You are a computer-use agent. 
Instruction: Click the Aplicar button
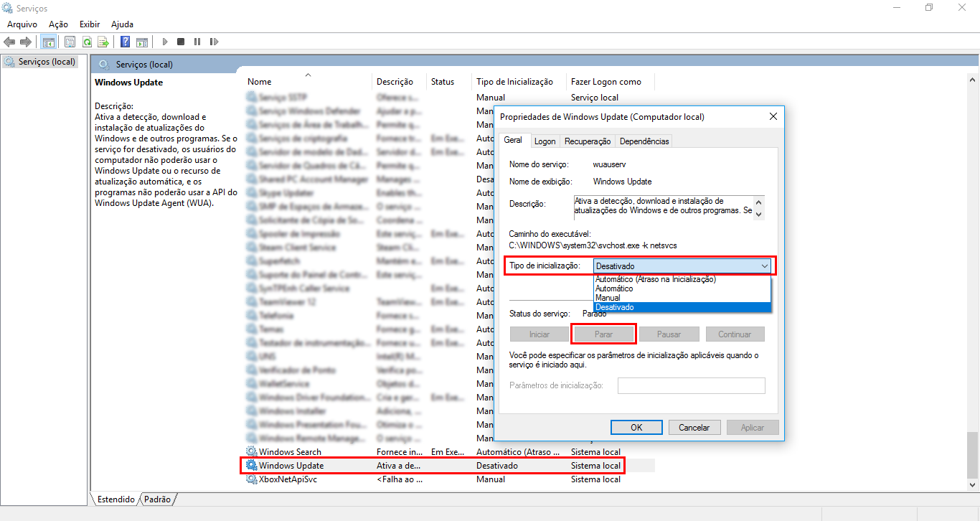pyautogui.click(x=753, y=427)
